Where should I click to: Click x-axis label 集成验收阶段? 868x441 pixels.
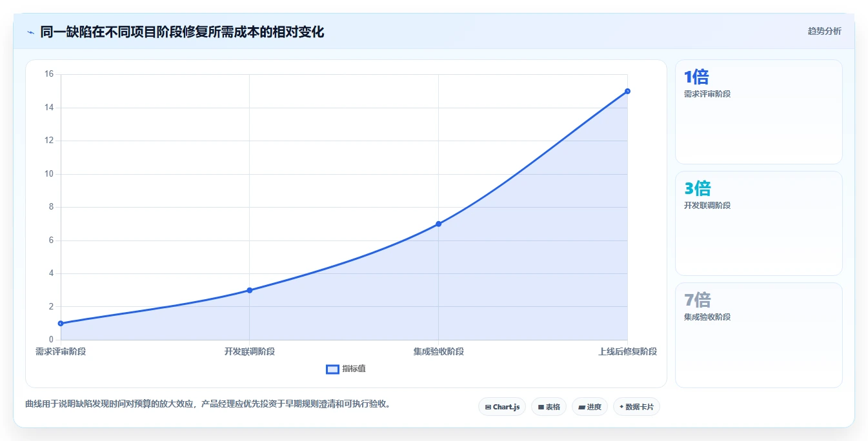tap(439, 351)
